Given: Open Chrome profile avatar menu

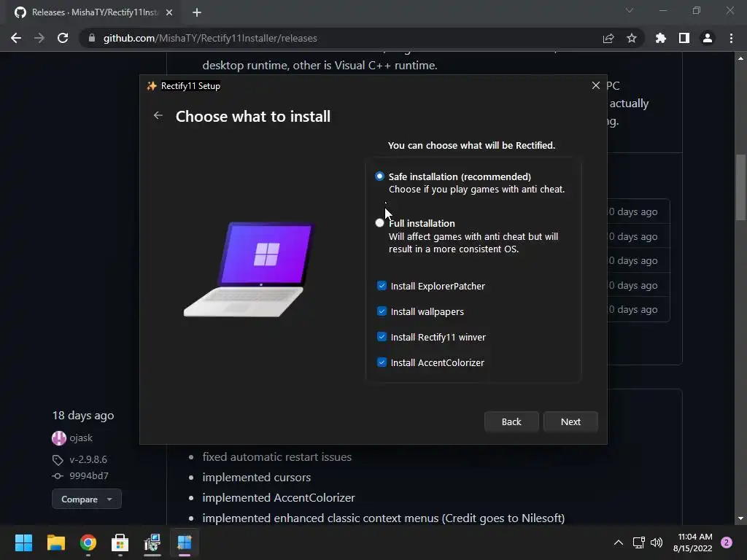Looking at the screenshot, I should pos(707,38).
